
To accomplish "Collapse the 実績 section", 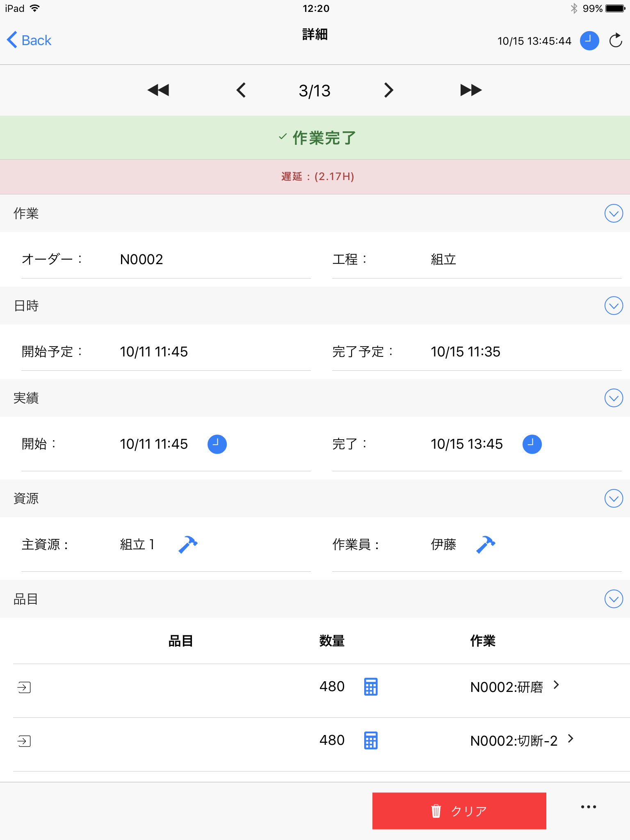I will click(x=614, y=398).
